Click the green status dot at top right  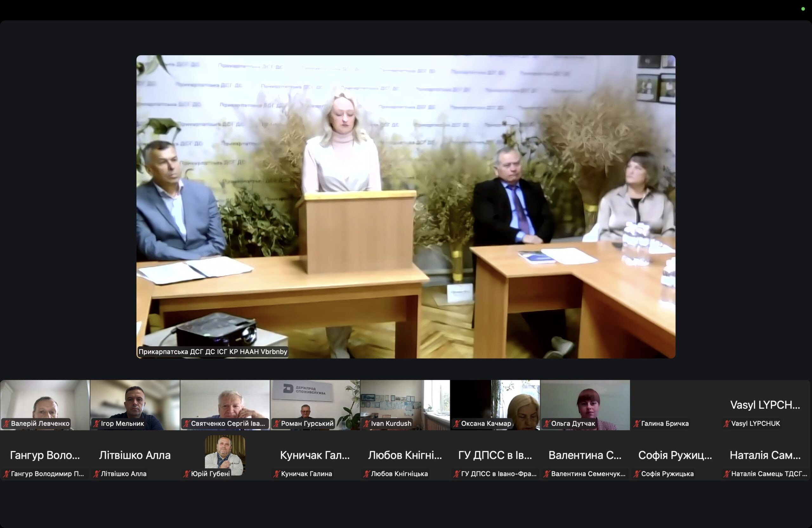click(803, 9)
